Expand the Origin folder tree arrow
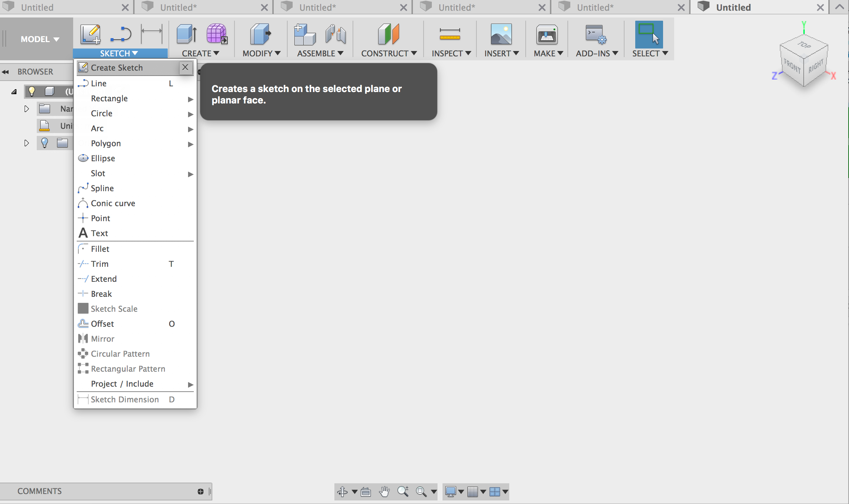The height and width of the screenshot is (504, 849). 26,143
